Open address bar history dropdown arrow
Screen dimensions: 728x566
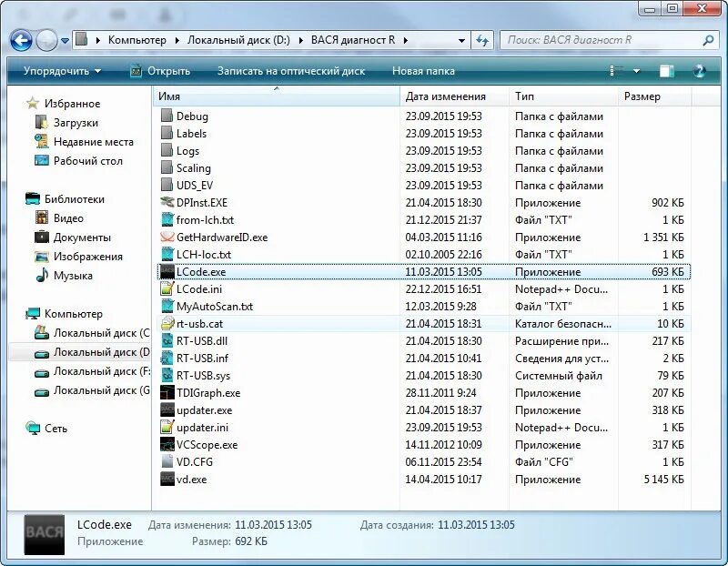461,40
